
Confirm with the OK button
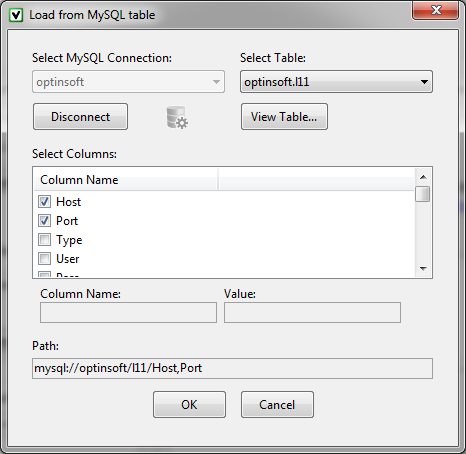point(189,404)
